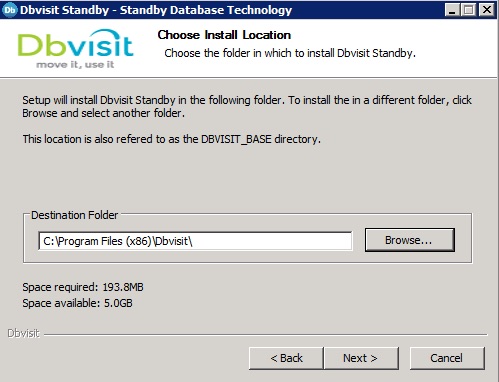Image resolution: width=499 pixels, height=382 pixels.
Task: Close the installer window
Action: pos(487,10)
